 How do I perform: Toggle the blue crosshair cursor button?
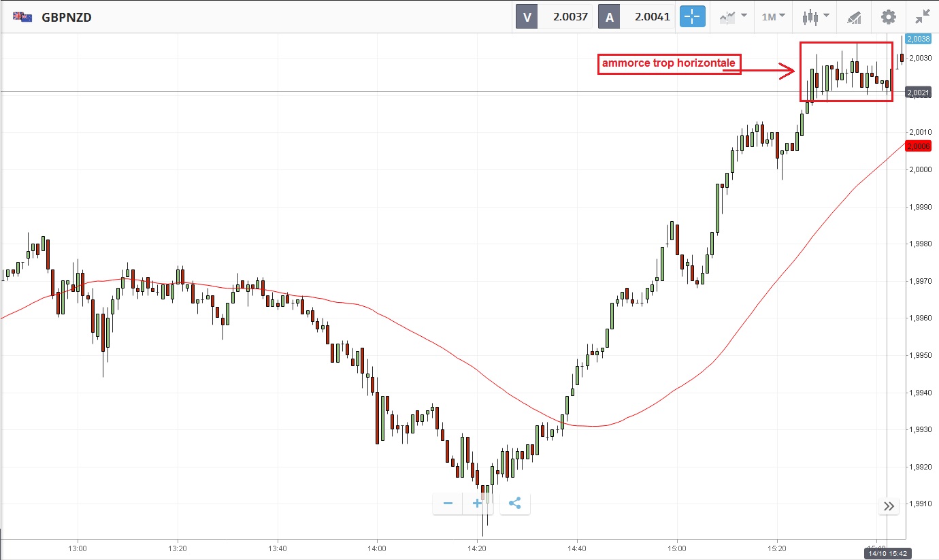[693, 17]
